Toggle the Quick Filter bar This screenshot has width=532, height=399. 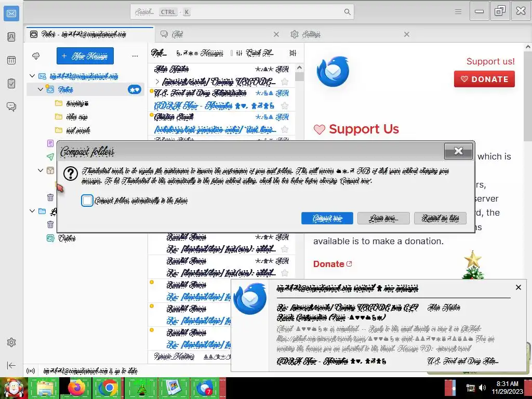(255, 53)
